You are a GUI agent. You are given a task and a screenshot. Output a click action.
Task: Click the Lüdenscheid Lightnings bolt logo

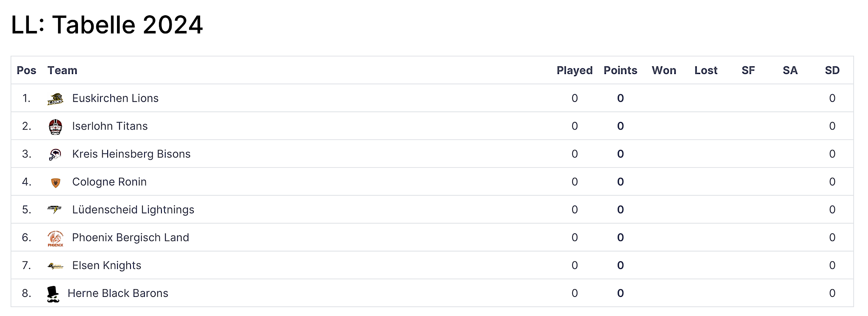55,210
